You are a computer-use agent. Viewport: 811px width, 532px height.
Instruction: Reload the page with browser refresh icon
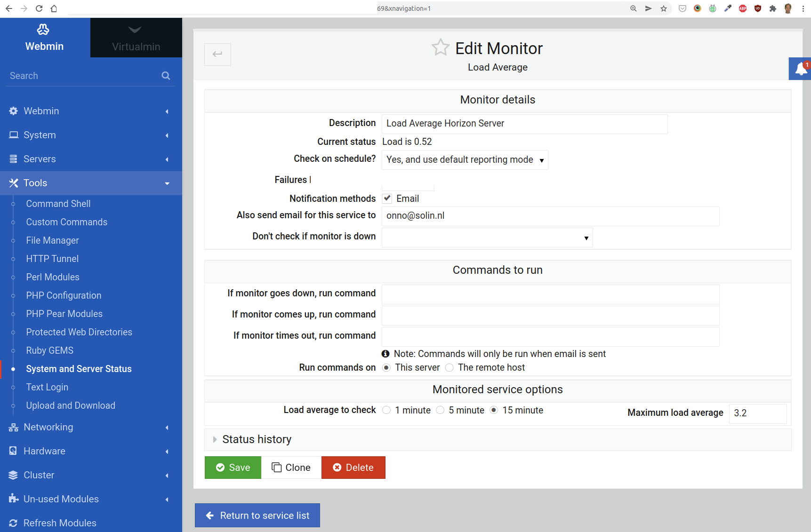pyautogui.click(x=39, y=8)
